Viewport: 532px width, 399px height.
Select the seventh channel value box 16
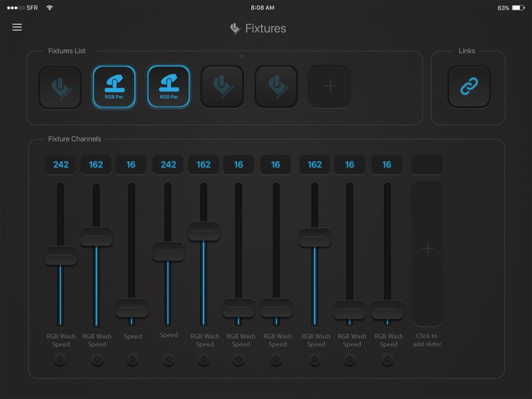pos(275,165)
